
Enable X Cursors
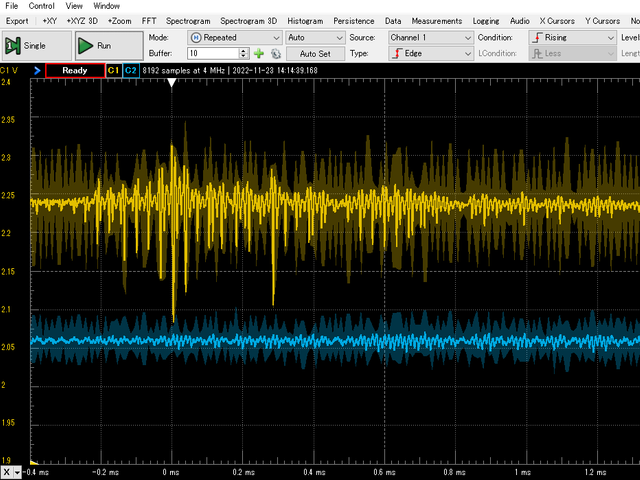point(557,21)
